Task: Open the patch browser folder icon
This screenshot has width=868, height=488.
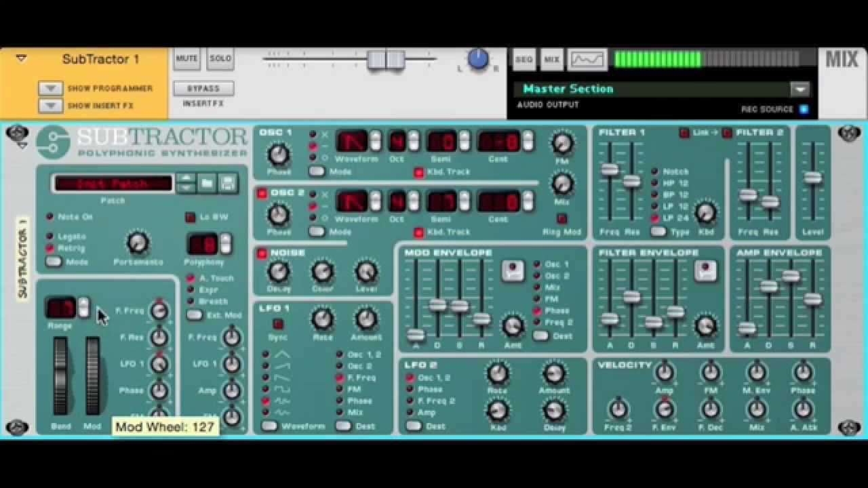Action: 207,183
